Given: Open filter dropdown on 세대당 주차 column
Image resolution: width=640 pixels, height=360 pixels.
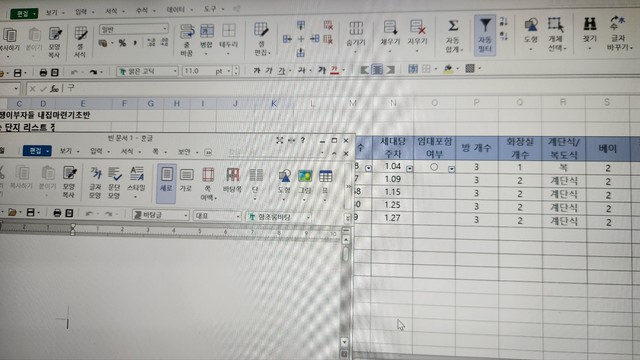Looking at the screenshot, I should coord(409,168).
